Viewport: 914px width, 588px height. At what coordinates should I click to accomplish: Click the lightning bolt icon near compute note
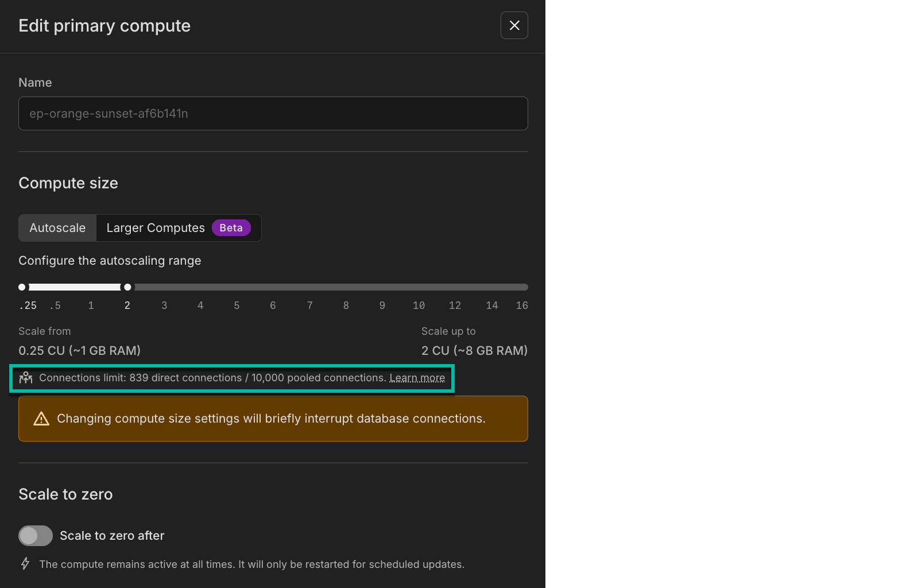pos(25,563)
